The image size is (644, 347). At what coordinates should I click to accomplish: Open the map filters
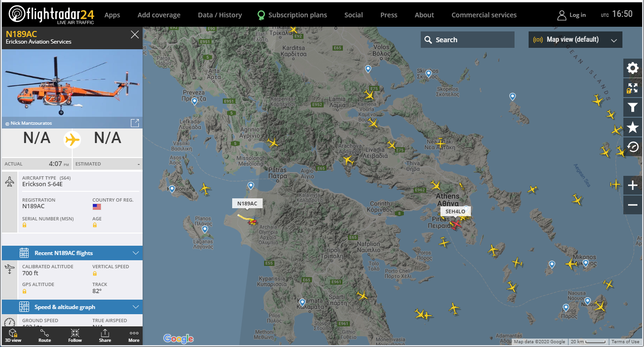coord(633,107)
